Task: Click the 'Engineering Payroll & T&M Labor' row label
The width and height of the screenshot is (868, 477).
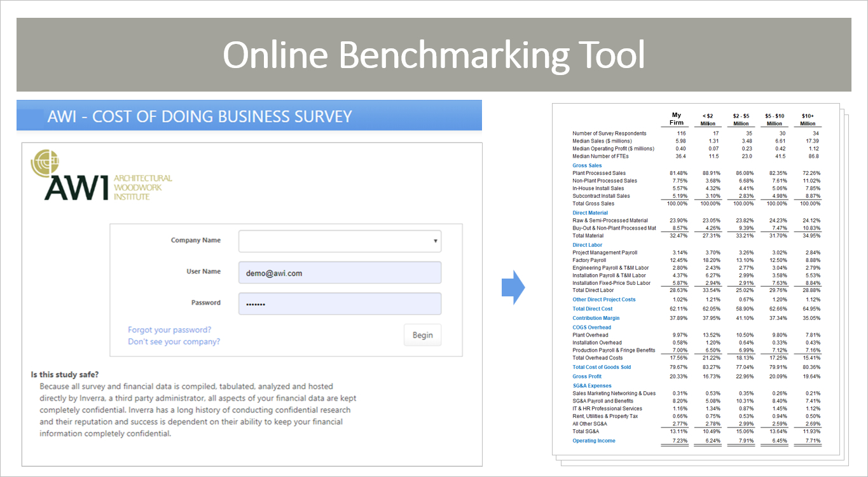Action: click(610, 268)
